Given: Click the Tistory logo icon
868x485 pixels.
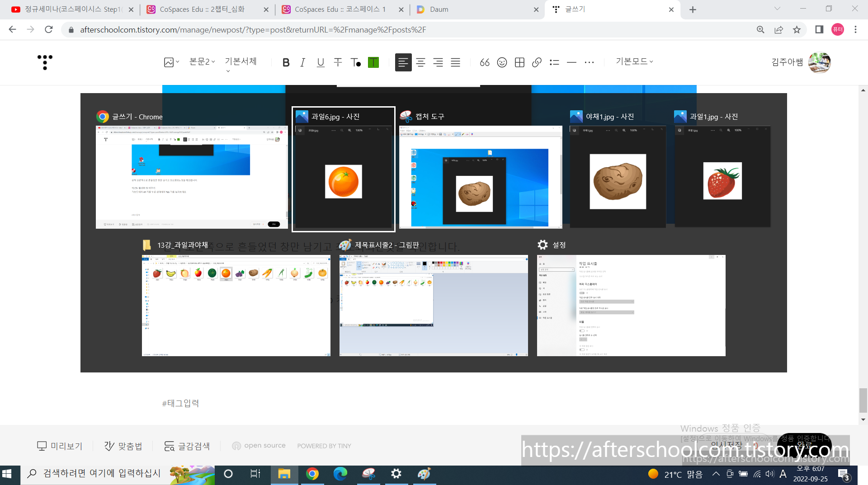Looking at the screenshot, I should pos(45,62).
